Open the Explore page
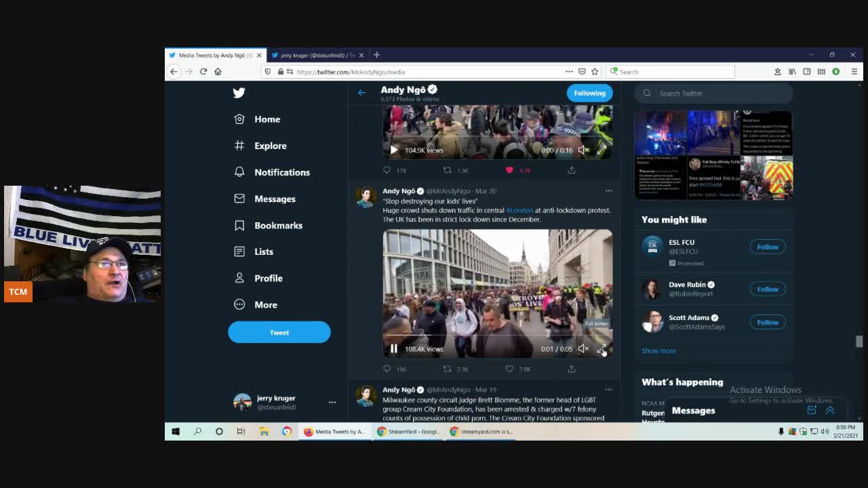Image resolution: width=868 pixels, height=488 pixels. [260, 146]
